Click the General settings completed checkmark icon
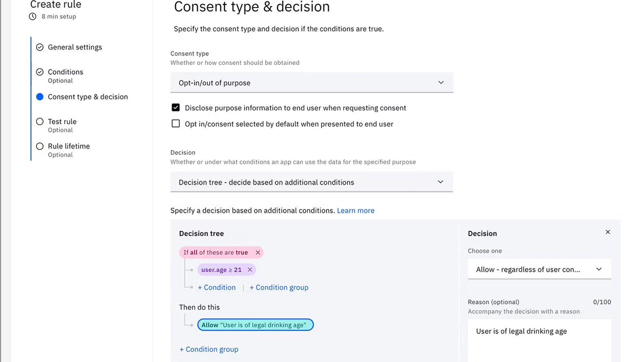This screenshot has height=362, width=644. pos(40,47)
